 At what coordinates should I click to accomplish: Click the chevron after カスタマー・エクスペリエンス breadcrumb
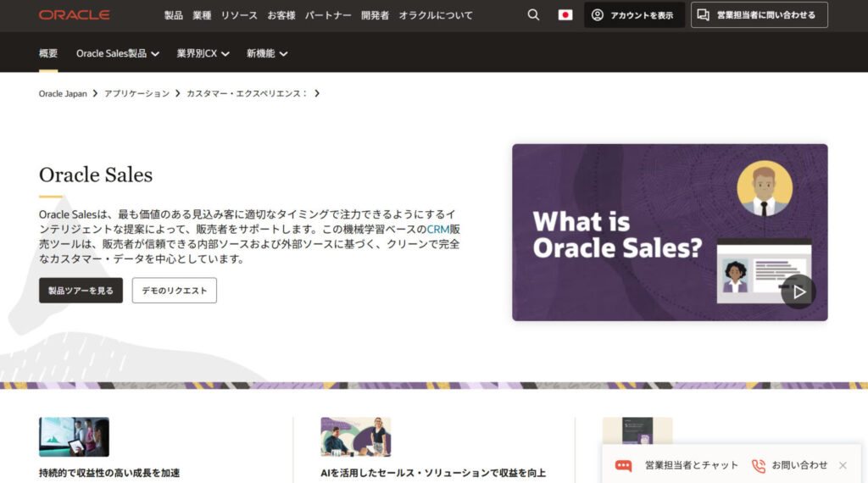[x=317, y=93]
